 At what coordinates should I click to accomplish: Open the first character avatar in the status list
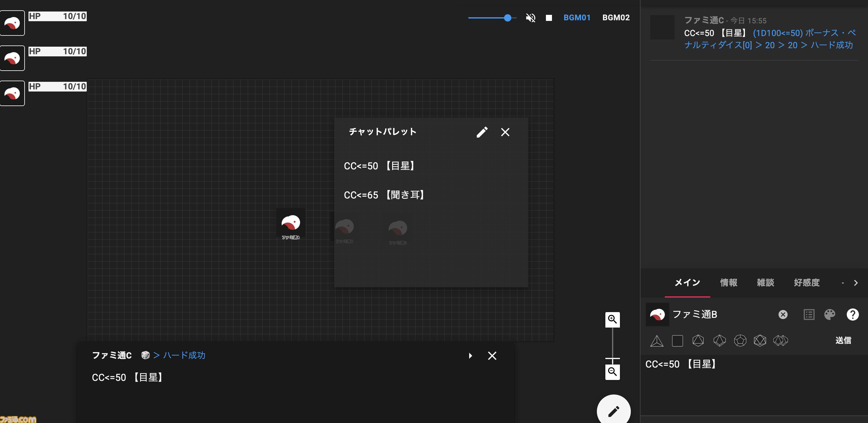click(x=12, y=23)
